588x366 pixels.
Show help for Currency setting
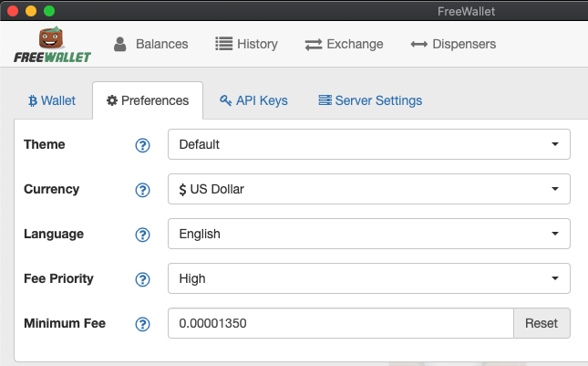[142, 190]
